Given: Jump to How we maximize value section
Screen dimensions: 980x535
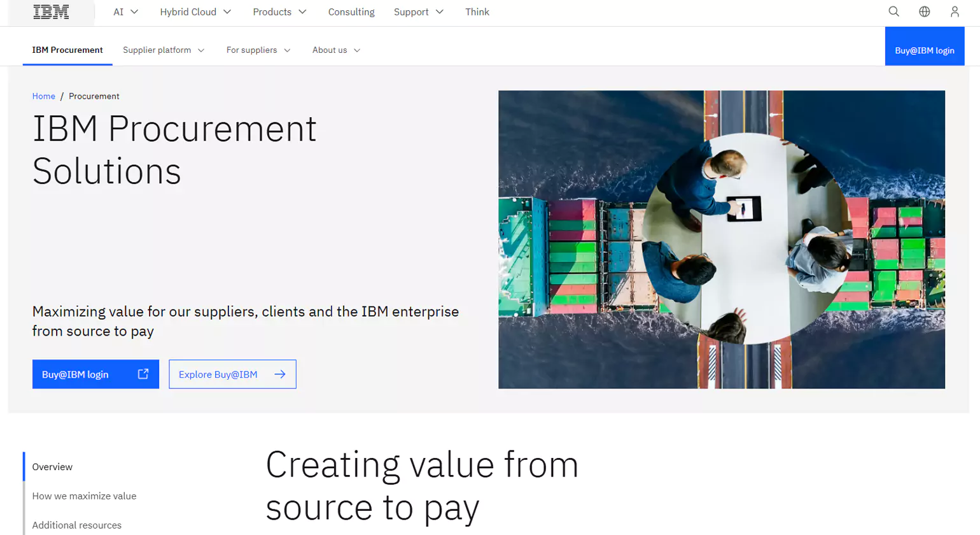Looking at the screenshot, I should coord(84,496).
